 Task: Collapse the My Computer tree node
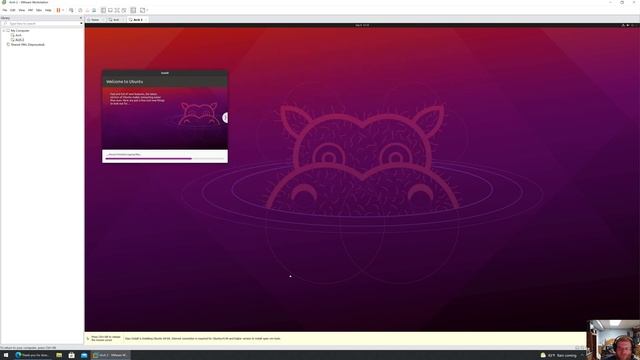[4, 31]
